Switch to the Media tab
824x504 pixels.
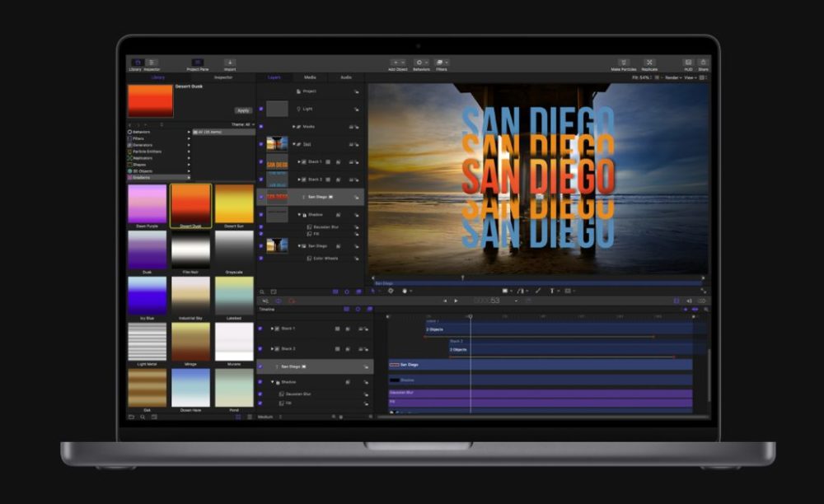310,77
